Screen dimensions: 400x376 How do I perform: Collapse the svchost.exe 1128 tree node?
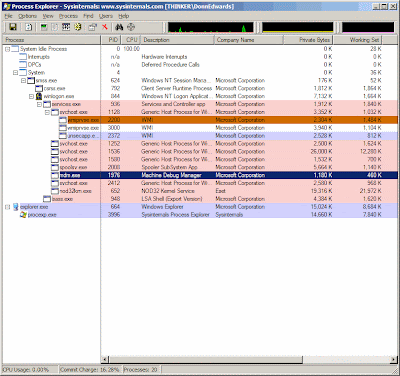pos(47,112)
